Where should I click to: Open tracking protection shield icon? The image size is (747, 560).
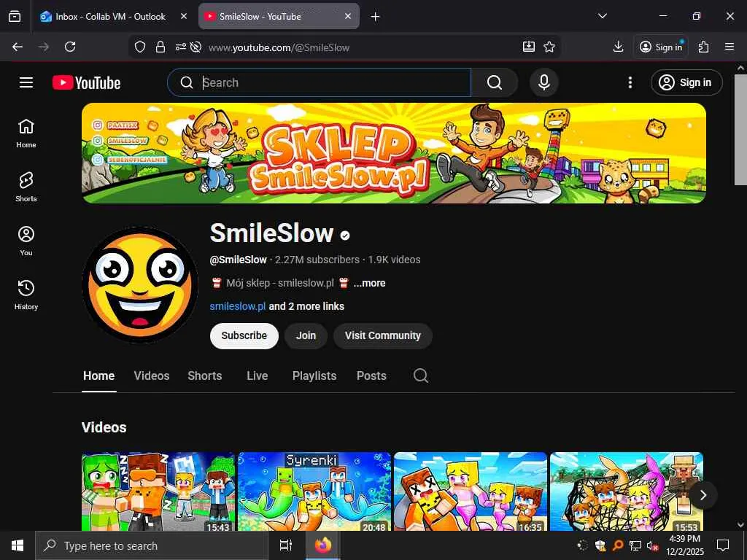click(x=139, y=47)
